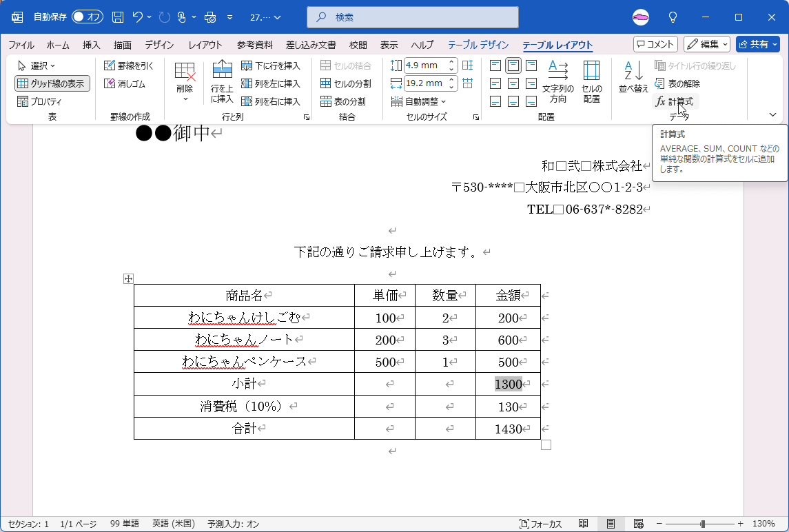Click the zoom slider handle
Image resolution: width=789 pixels, height=532 pixels.
(x=703, y=524)
